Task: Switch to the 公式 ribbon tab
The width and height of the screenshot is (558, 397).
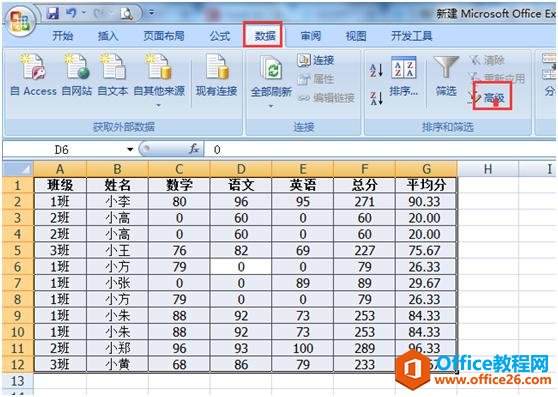Action: [220, 36]
